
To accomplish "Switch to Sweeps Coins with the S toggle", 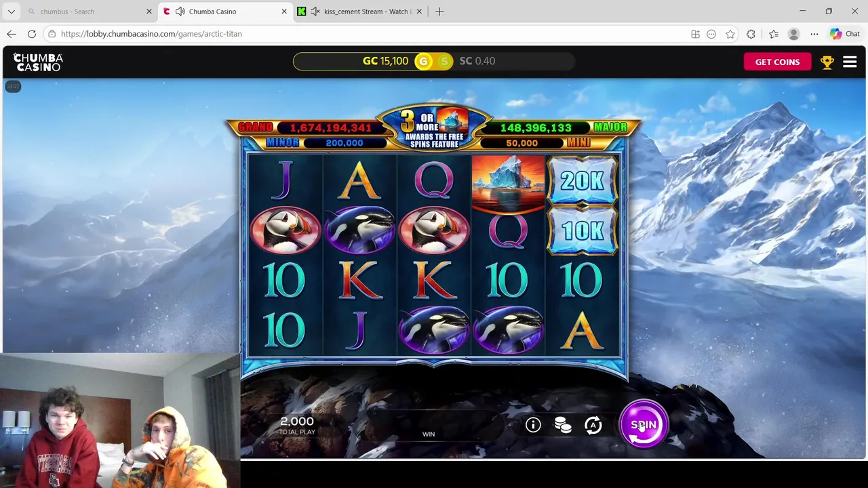I will point(444,61).
